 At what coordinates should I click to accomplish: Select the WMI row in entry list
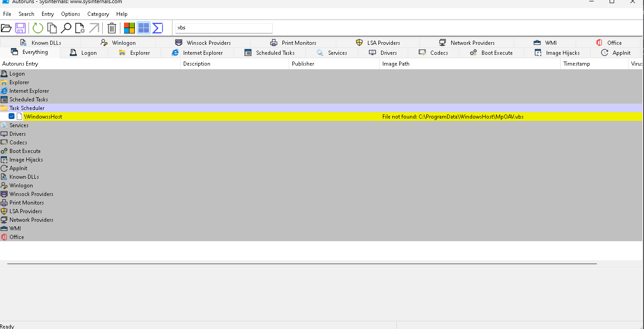321,229
